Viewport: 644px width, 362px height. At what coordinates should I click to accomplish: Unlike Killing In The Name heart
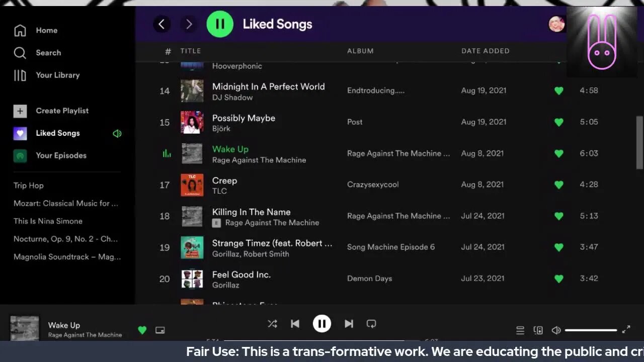(558, 216)
